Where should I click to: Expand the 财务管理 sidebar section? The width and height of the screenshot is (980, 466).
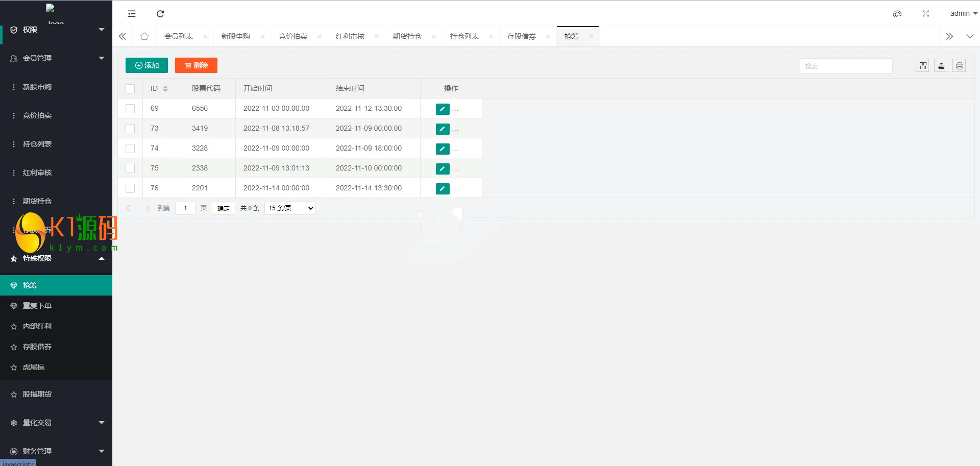click(x=56, y=451)
